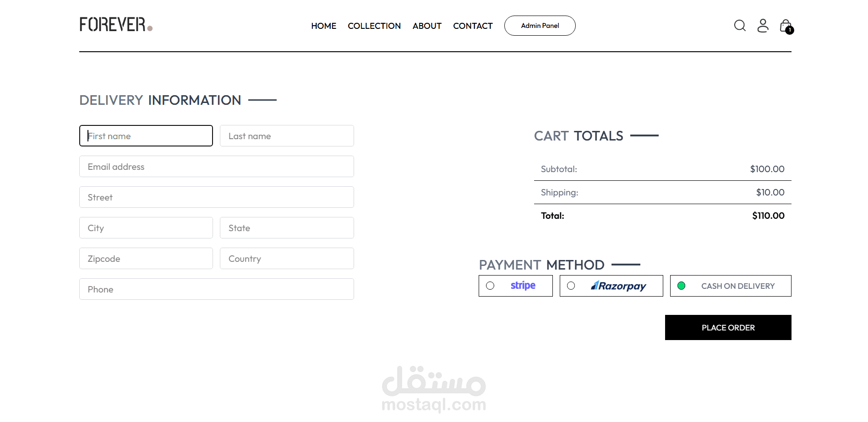Open the search magnifier icon

pyautogui.click(x=740, y=26)
